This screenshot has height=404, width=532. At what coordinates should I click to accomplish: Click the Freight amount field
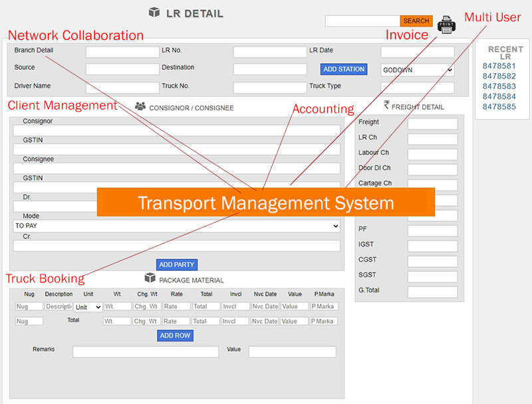(432, 124)
